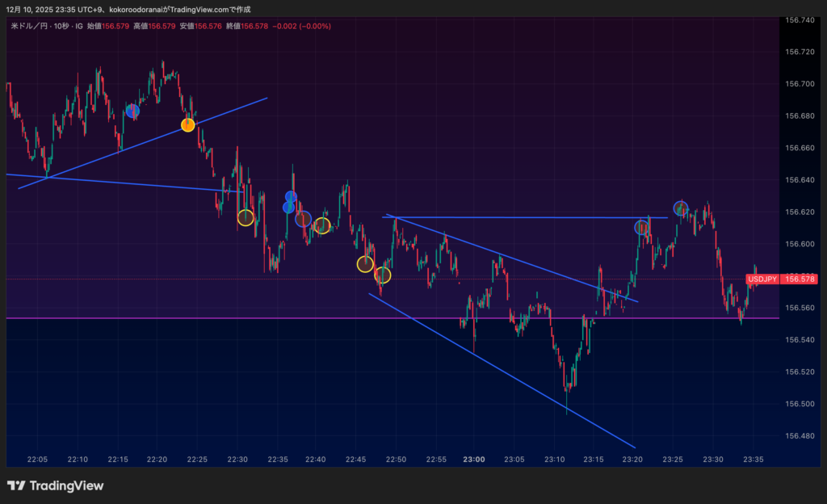Click the 156.480 price scale label

pos(799,436)
